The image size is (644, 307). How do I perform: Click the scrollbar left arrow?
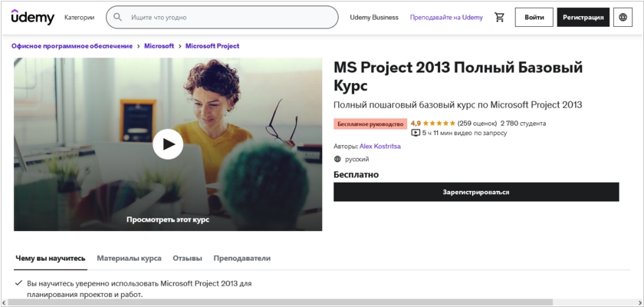4,302
